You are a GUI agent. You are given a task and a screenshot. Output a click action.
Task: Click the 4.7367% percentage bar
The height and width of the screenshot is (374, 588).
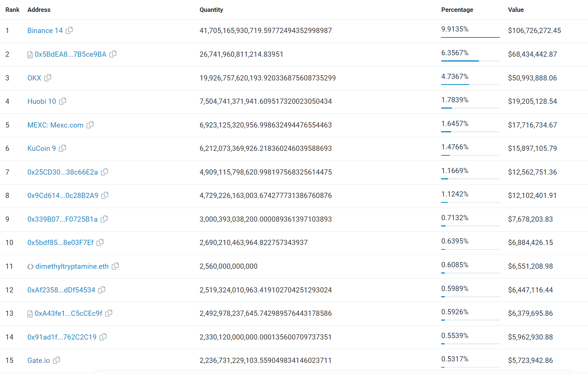(470, 85)
